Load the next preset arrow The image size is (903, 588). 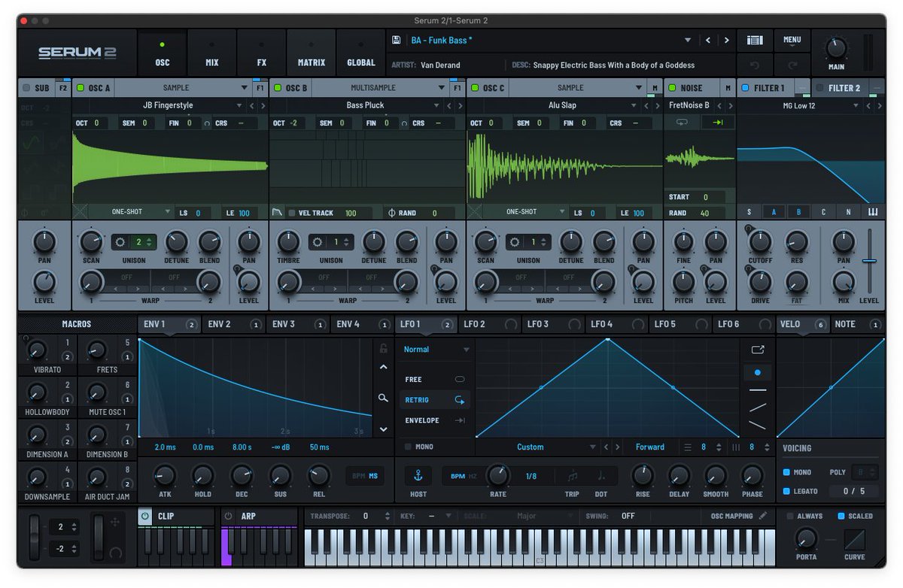[x=726, y=40]
